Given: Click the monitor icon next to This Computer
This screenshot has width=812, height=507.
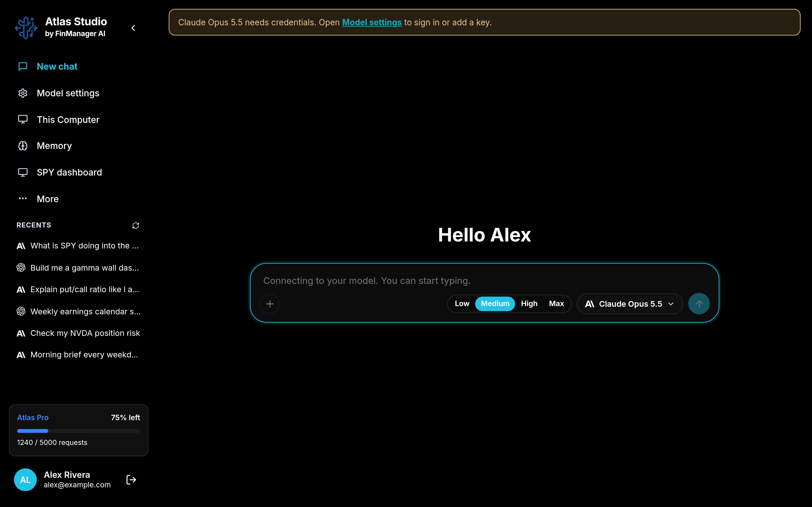Looking at the screenshot, I should [x=23, y=119].
